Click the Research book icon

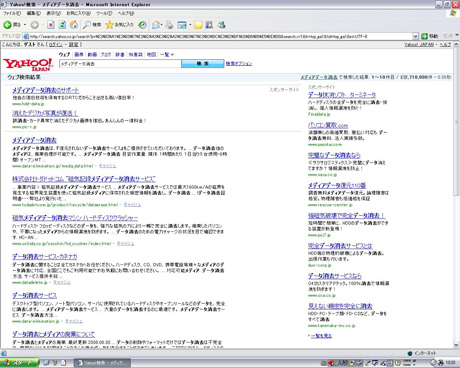point(209,25)
